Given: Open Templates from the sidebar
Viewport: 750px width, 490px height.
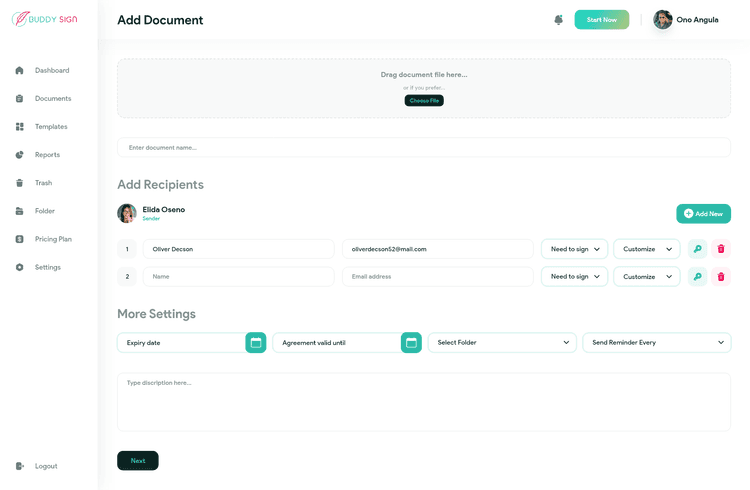Looking at the screenshot, I should pos(51,127).
